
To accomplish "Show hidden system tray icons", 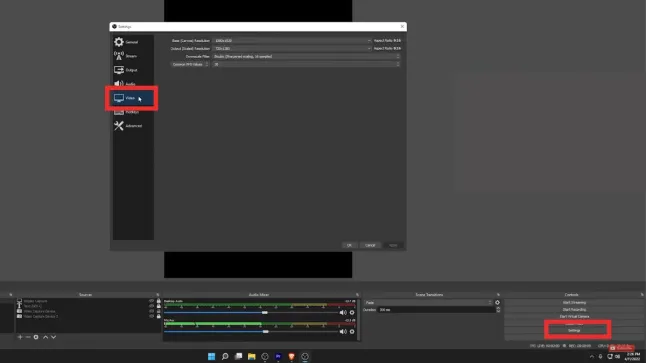I will point(592,357).
